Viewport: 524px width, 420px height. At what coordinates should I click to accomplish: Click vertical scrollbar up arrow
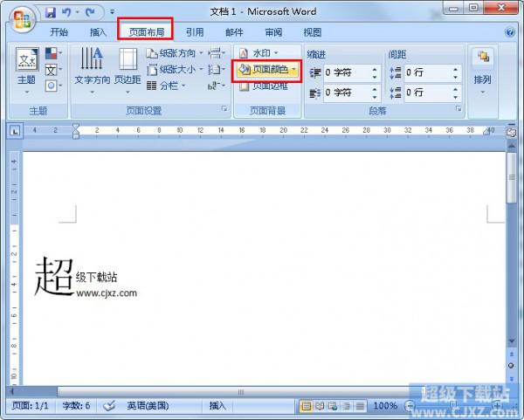(x=512, y=145)
